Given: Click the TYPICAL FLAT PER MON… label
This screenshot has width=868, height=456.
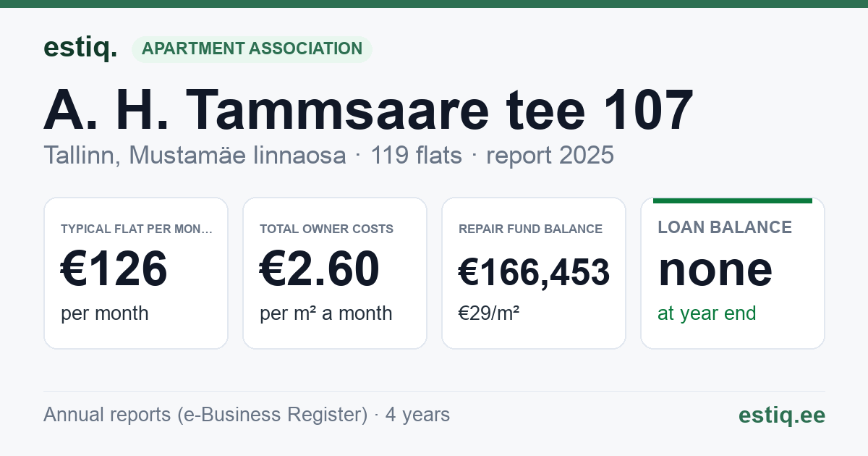Looking at the screenshot, I should [x=137, y=229].
